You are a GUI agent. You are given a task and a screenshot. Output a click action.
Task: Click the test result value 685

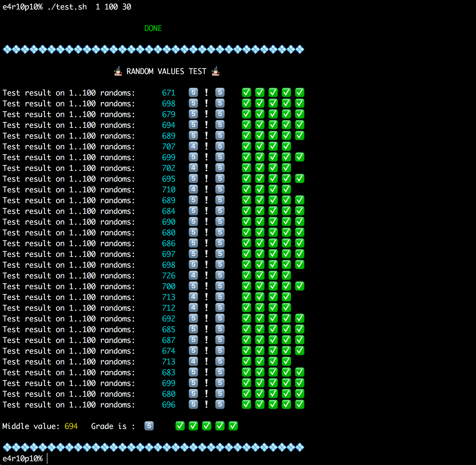tap(169, 329)
